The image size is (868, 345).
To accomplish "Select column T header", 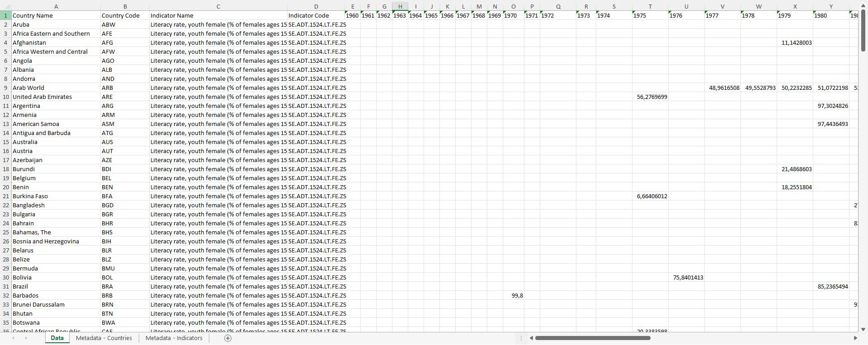I will (x=650, y=6).
